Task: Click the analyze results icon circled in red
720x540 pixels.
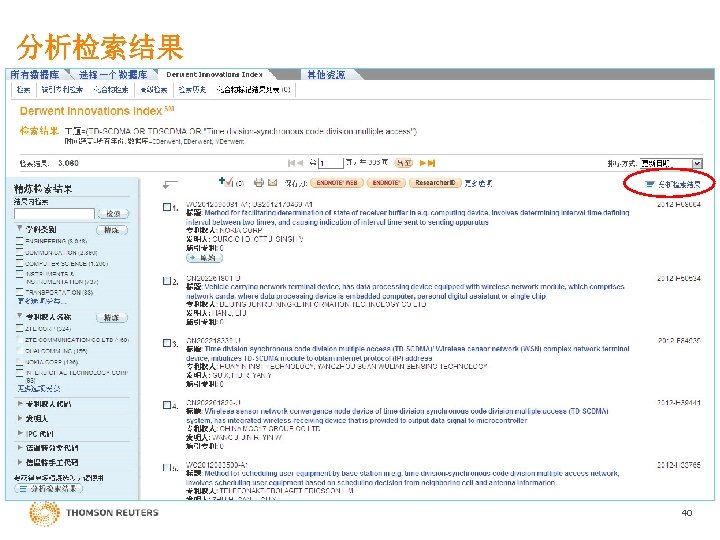Action: tap(649, 184)
